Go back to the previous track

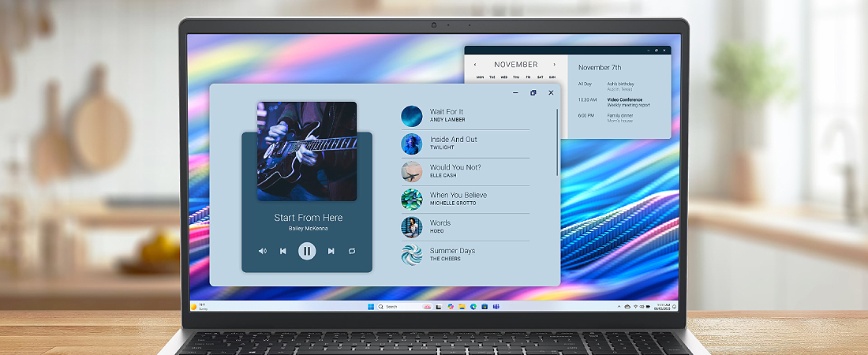[283, 251]
